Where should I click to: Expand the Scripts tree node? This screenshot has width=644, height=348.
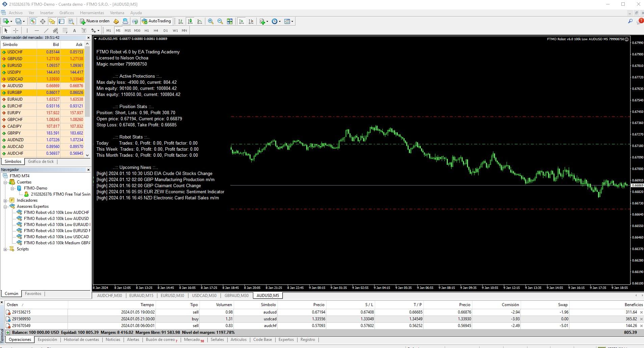(5, 249)
